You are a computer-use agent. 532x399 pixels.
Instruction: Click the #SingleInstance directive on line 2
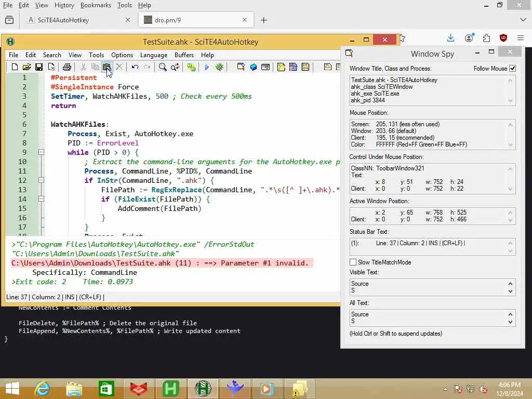(x=82, y=87)
